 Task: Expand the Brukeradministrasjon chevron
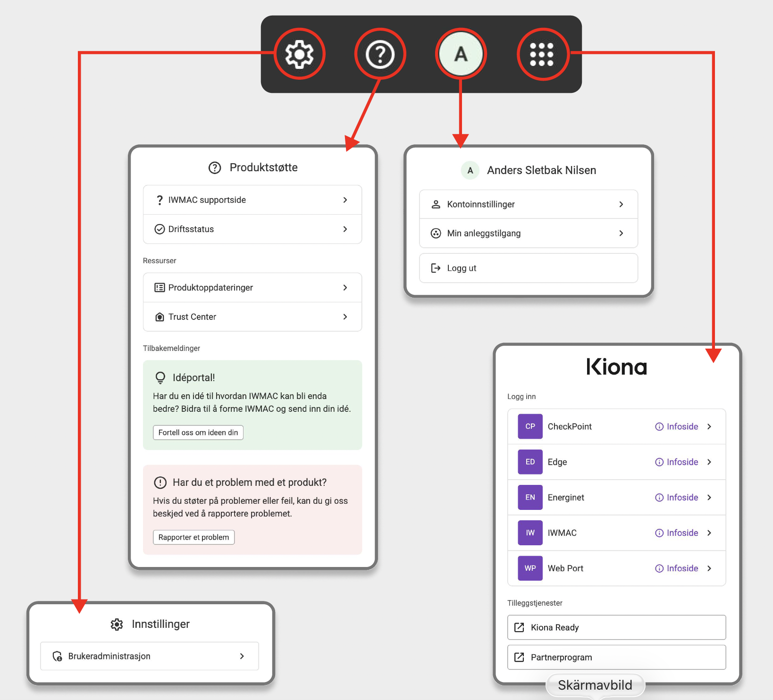242,656
